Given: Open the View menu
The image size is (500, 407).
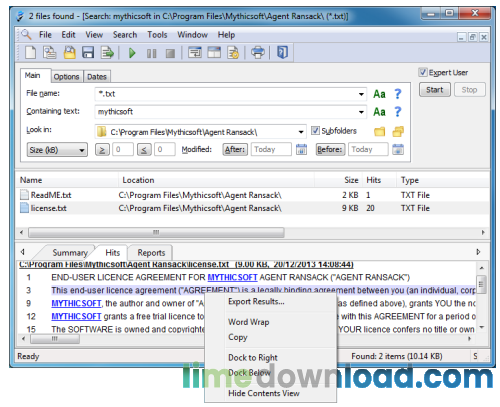Looking at the screenshot, I should (94, 35).
